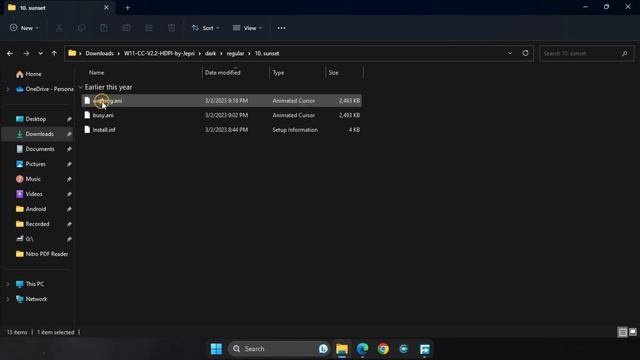Click 10. sunset breadcrumb segment
The image size is (640, 360).
coord(267,53)
